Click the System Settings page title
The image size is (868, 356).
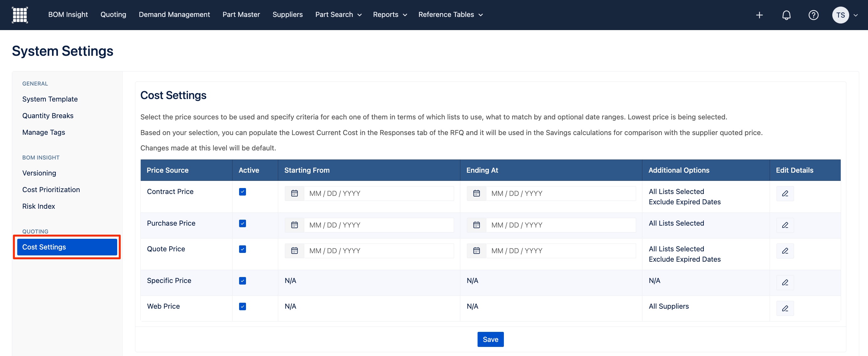(63, 51)
